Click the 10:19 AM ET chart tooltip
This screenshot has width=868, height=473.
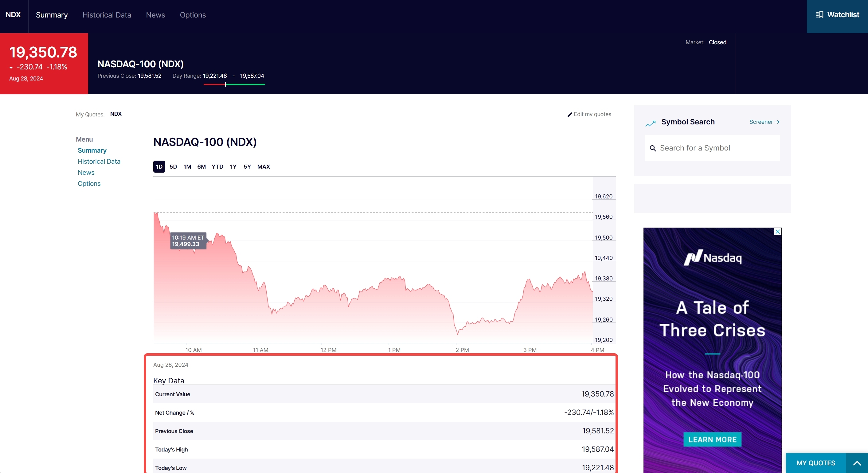[188, 241]
